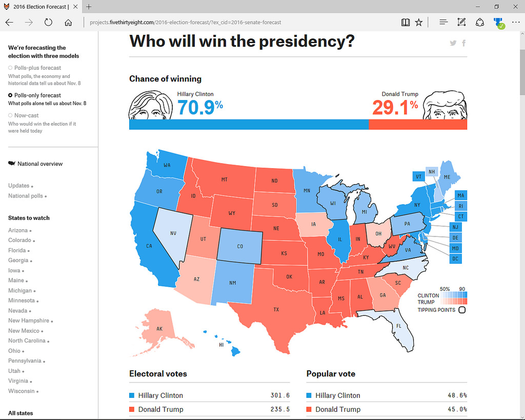Screen dimensions: 525x420
Task: Add page to favorites with star
Action: (x=419, y=23)
